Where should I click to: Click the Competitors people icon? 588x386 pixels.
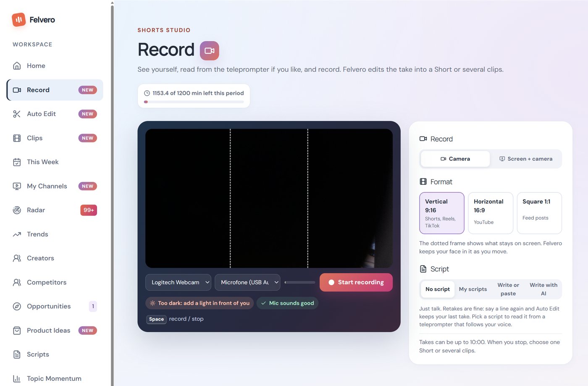pyautogui.click(x=17, y=282)
